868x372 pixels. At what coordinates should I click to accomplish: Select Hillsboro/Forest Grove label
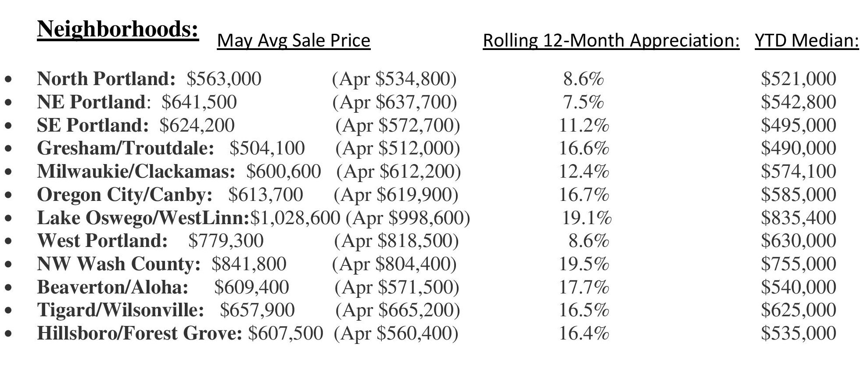pos(140,333)
